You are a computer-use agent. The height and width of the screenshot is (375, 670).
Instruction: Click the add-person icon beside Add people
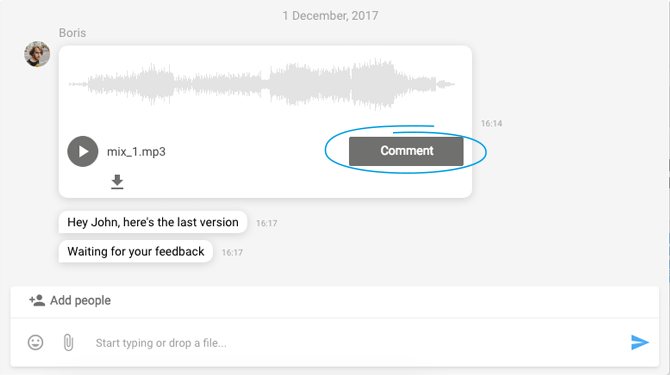click(x=37, y=300)
